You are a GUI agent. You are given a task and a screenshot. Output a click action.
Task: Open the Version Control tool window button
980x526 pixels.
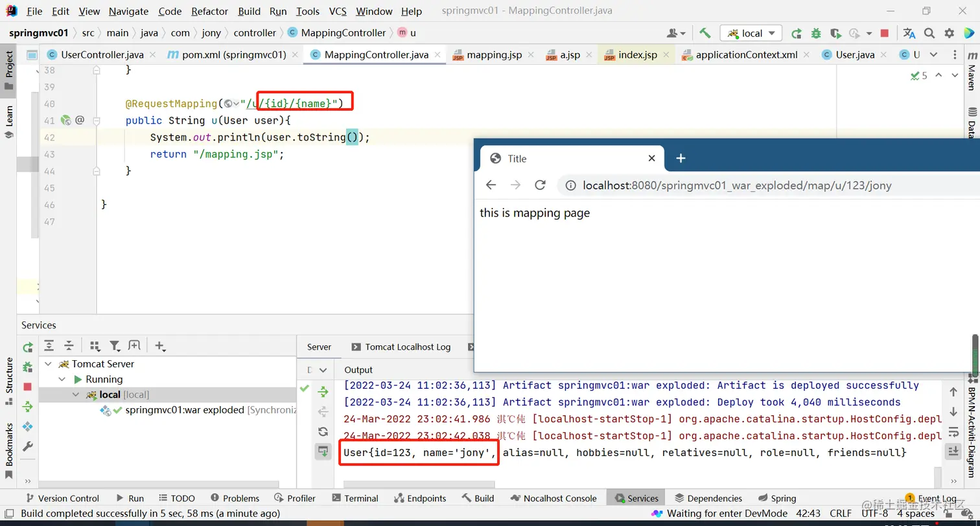[x=62, y=498]
